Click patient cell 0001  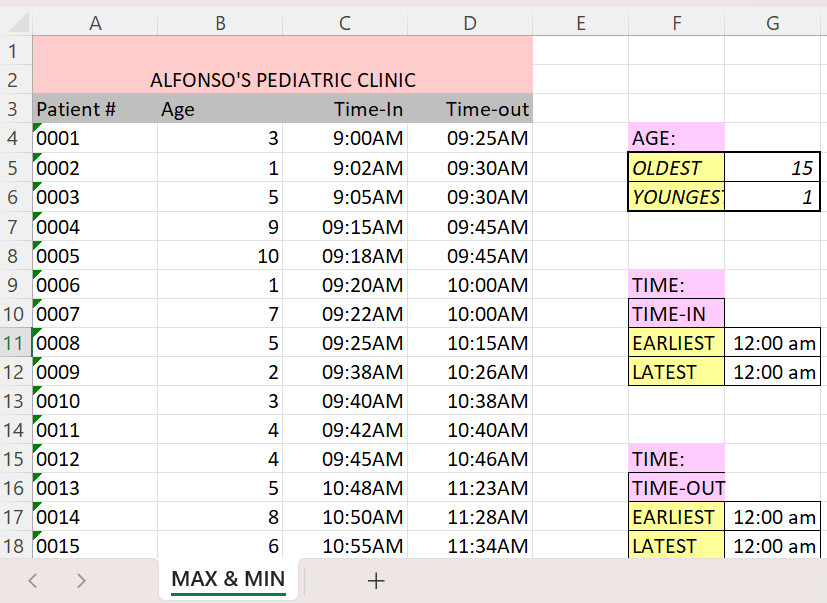click(95, 138)
